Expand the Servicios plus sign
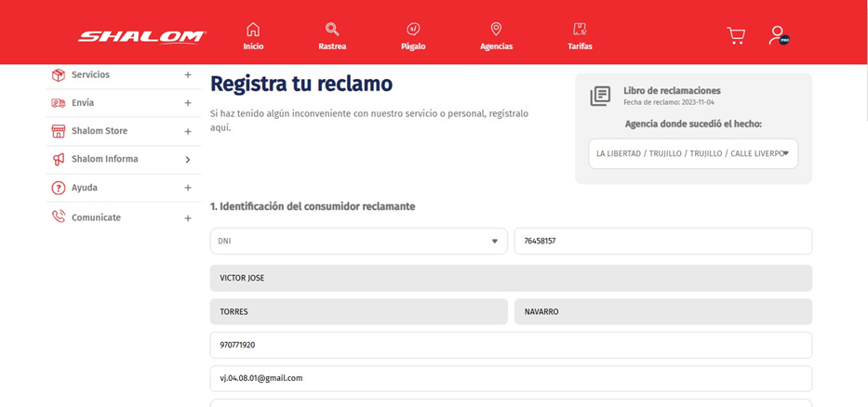This screenshot has height=407, width=868. 188,75
